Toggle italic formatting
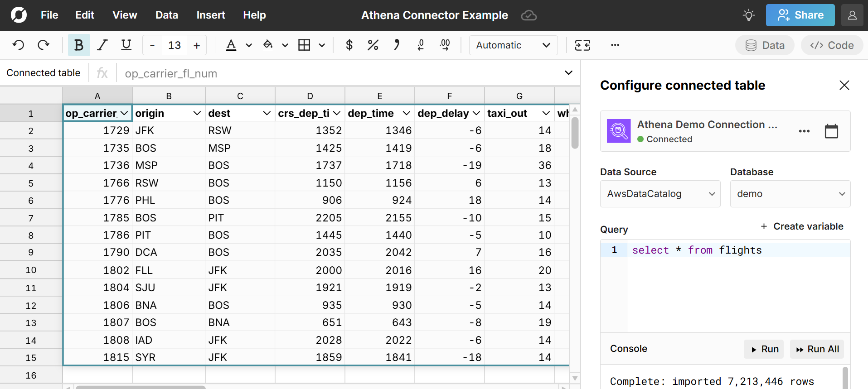 102,45
